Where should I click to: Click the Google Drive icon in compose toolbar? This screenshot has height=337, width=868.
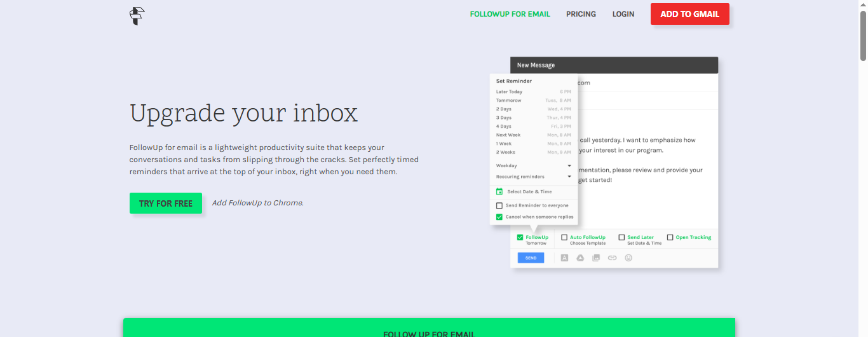(580, 258)
